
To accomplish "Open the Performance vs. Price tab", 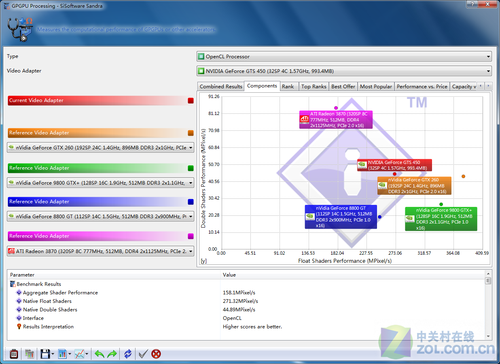I will tap(422, 86).
